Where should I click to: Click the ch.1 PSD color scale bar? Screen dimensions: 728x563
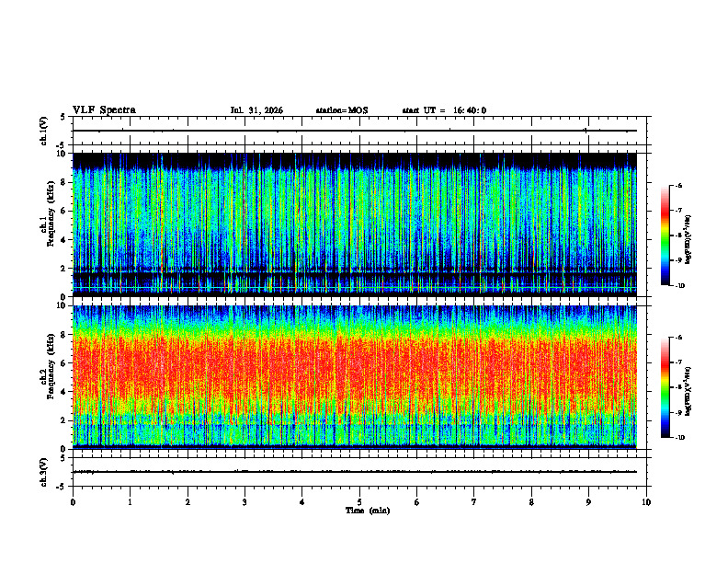pyautogui.click(x=665, y=236)
